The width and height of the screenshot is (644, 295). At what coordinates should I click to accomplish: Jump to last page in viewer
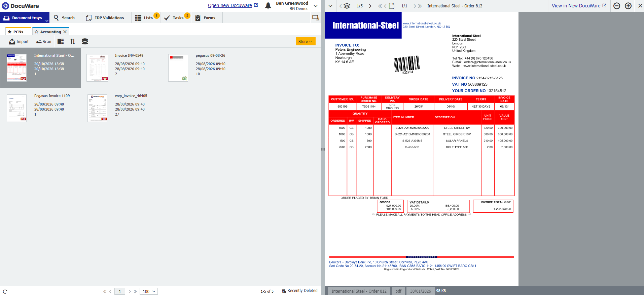pos(420,6)
